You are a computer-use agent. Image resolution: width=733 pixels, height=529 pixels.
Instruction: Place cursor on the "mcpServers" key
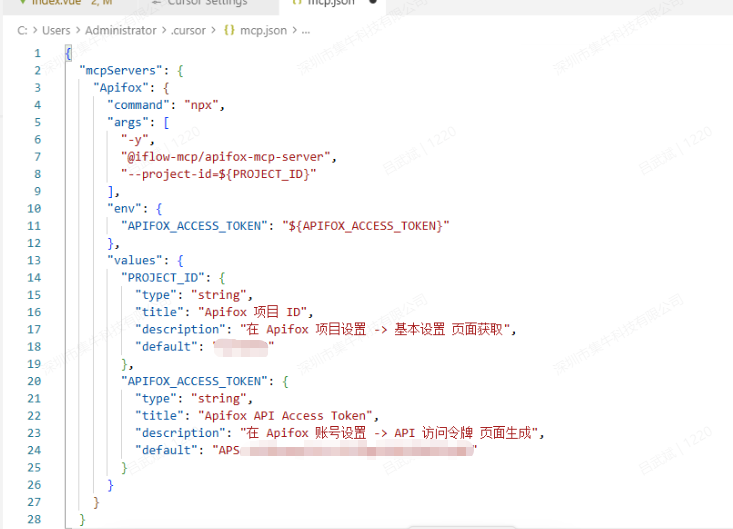pyautogui.click(x=121, y=71)
